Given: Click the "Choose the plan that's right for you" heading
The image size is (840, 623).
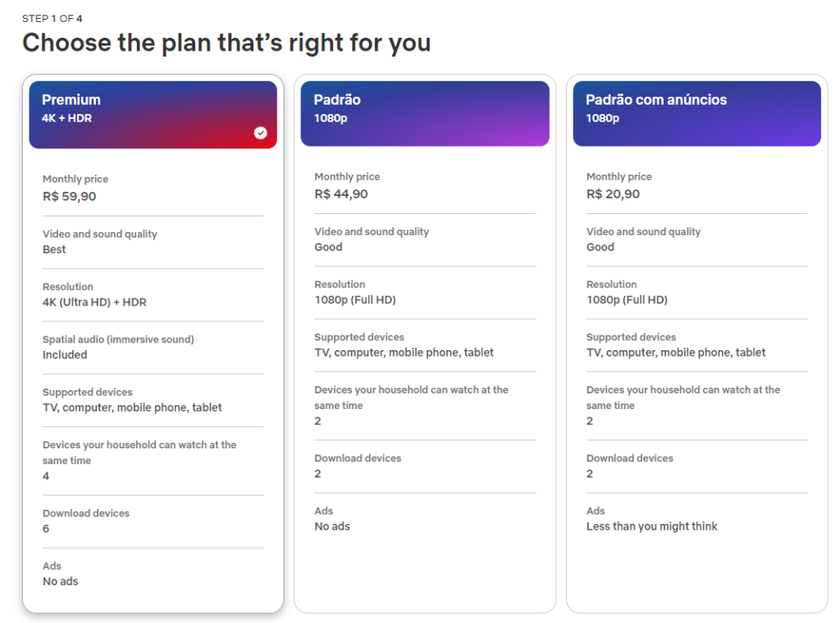Looking at the screenshot, I should (226, 43).
